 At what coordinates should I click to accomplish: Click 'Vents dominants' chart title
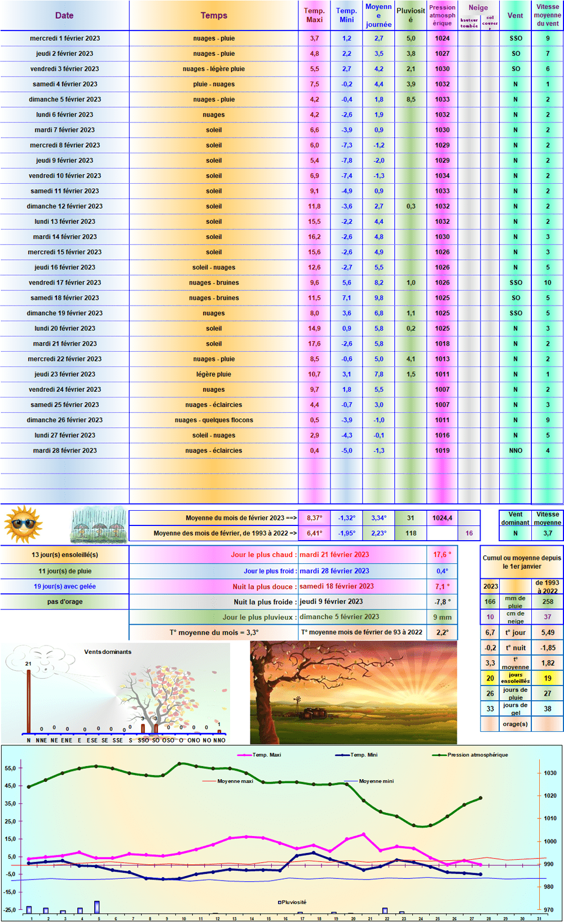[x=108, y=652]
